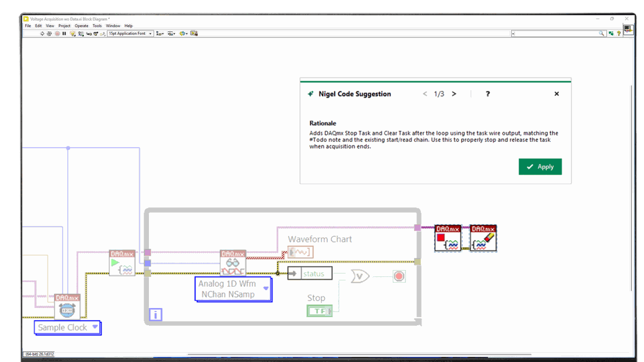The height and width of the screenshot is (362, 644).
Task: Toggle Highlight Execution lightbulb icon
Action: pos(72,34)
